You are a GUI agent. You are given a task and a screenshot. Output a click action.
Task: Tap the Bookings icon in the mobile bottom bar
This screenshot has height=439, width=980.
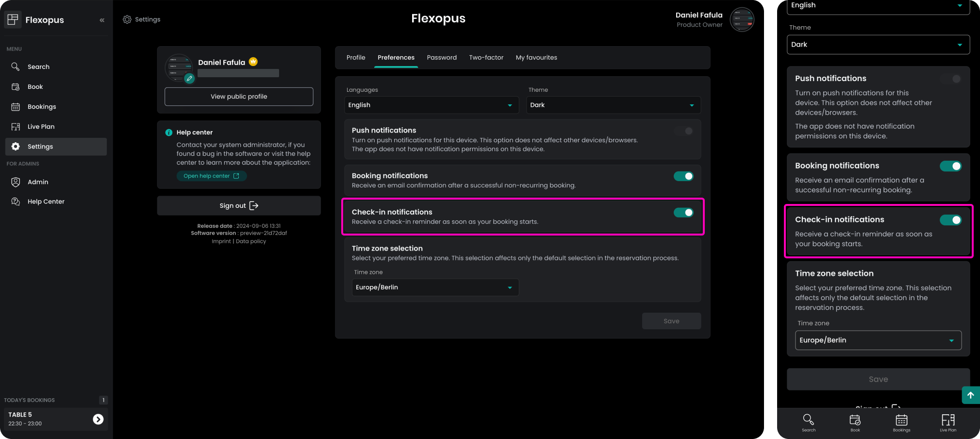pos(901,422)
